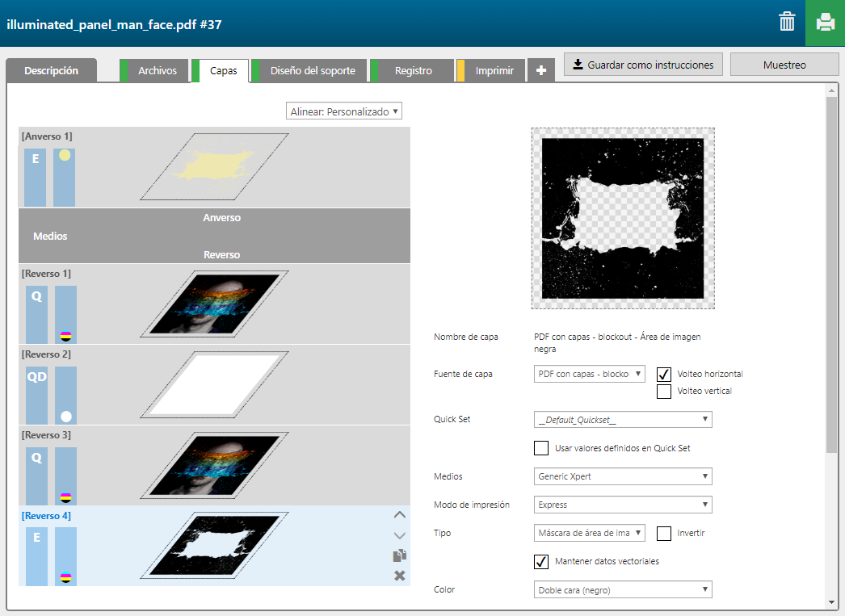Click the Muestreo button
The image size is (845, 616).
pyautogui.click(x=784, y=65)
